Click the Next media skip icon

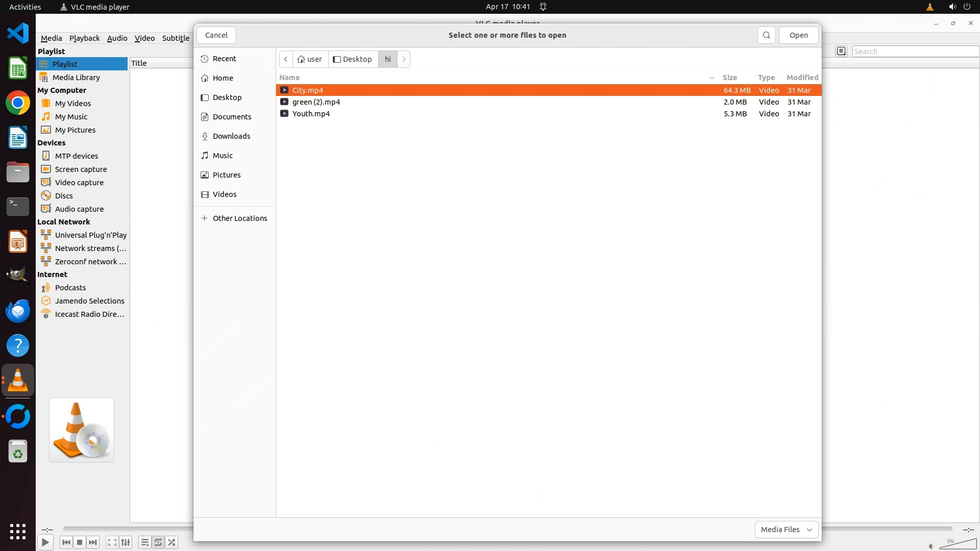93,542
